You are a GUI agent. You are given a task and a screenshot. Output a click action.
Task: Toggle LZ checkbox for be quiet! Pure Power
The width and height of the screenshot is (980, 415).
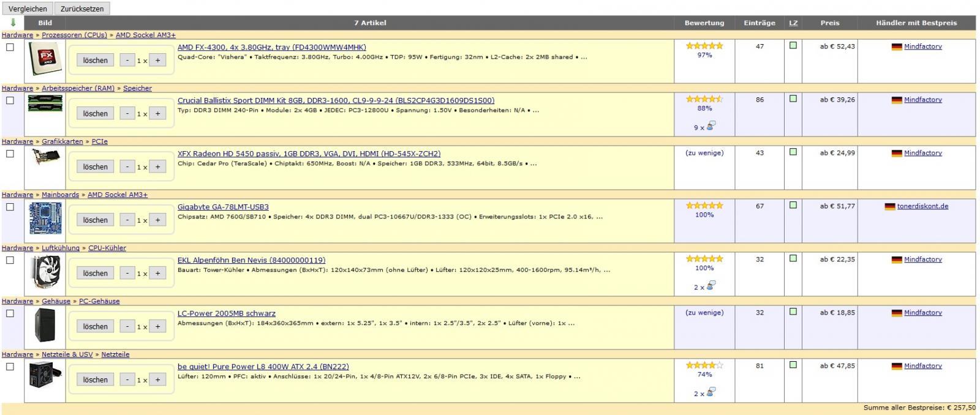pyautogui.click(x=793, y=365)
